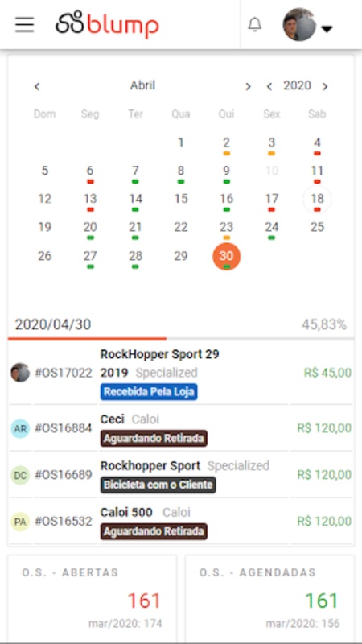
Task: Click the Bicicleta com o Cliente badge
Action: [158, 485]
